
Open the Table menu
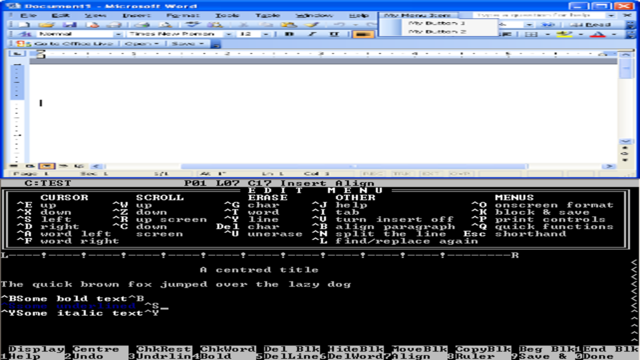(x=268, y=15)
